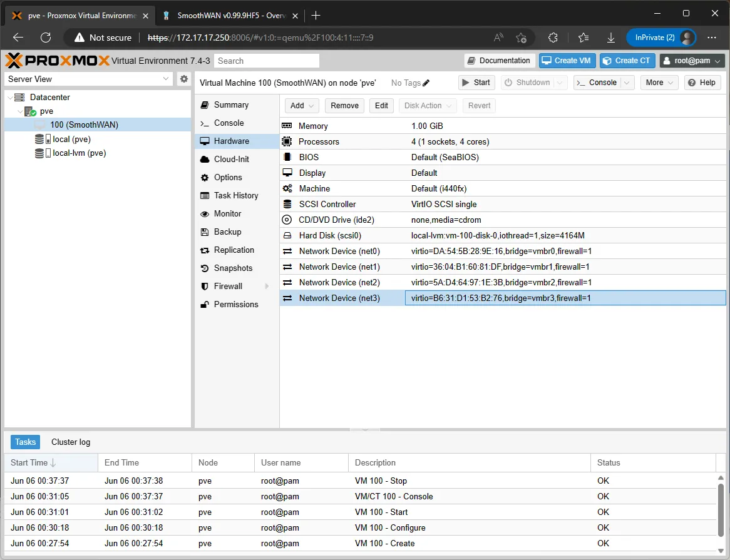Image resolution: width=730 pixels, height=560 pixels.
Task: Click the read aloud icon
Action: (498, 38)
